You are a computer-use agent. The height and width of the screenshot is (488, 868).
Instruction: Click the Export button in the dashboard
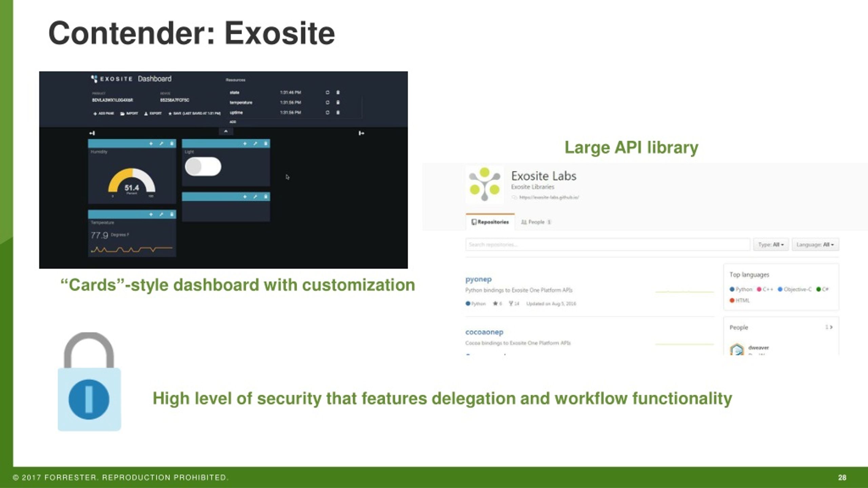pos(153,114)
